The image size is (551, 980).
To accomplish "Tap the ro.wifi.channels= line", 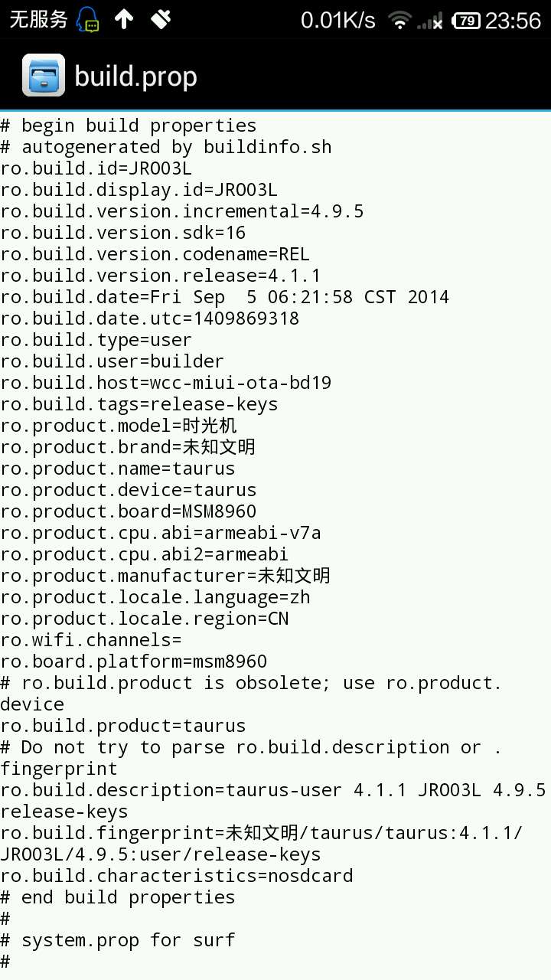I will (x=91, y=640).
